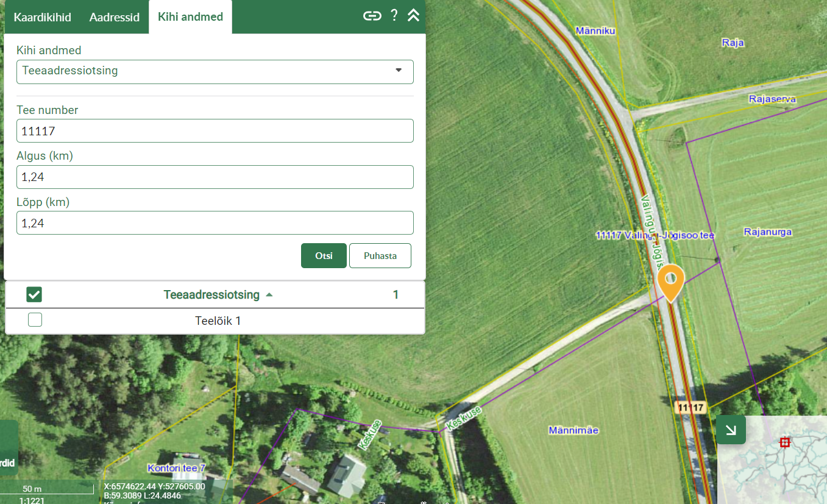This screenshot has height=504, width=827.
Task: Click the Männimäe parcel label
Action: click(573, 430)
